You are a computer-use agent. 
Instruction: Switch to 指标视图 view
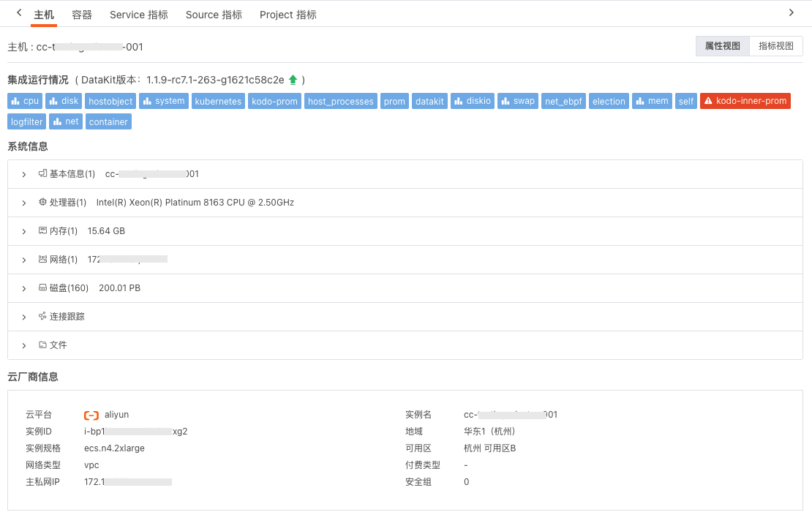(x=775, y=46)
